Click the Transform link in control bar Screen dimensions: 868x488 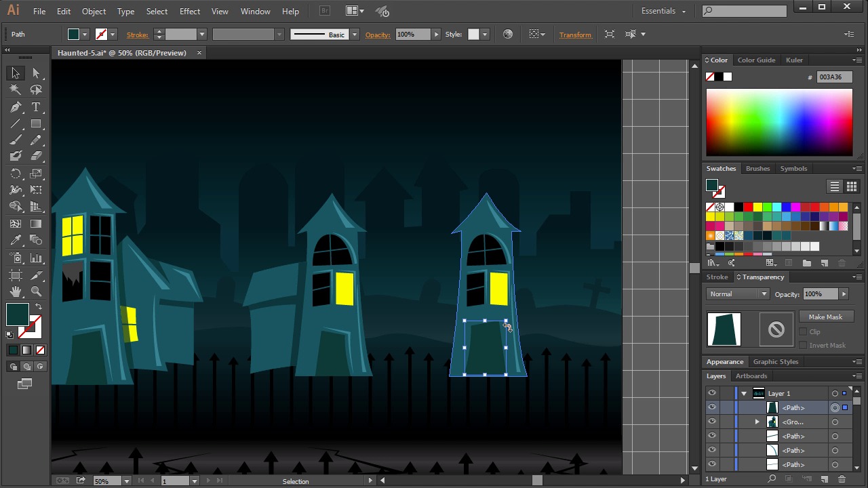click(575, 35)
